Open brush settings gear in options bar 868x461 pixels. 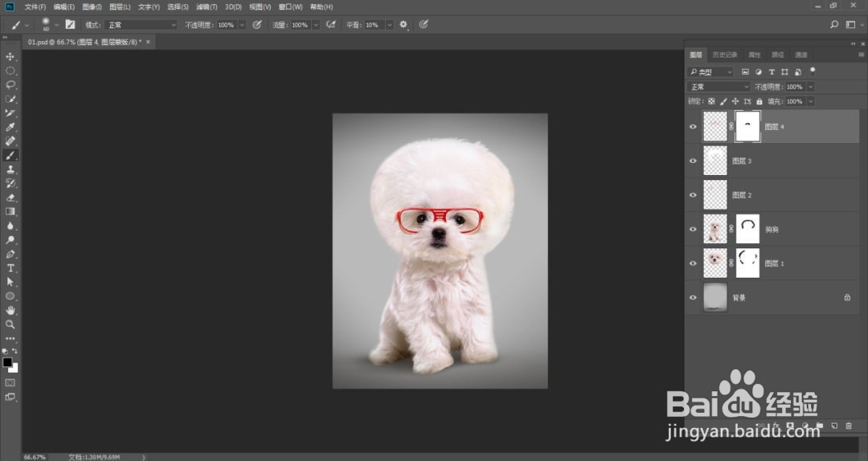pyautogui.click(x=403, y=25)
